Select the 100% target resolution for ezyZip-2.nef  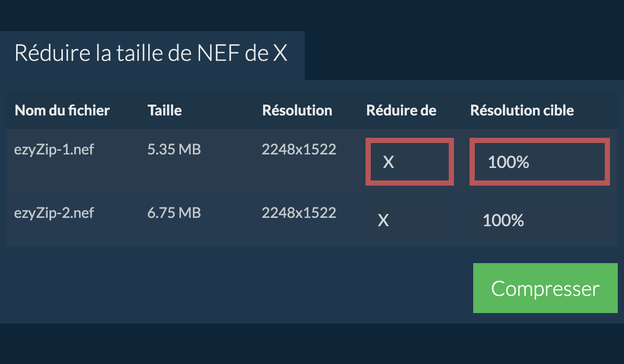tap(503, 220)
